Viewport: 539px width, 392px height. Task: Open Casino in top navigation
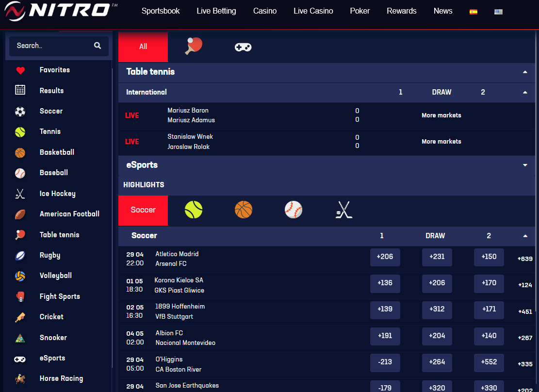point(265,11)
